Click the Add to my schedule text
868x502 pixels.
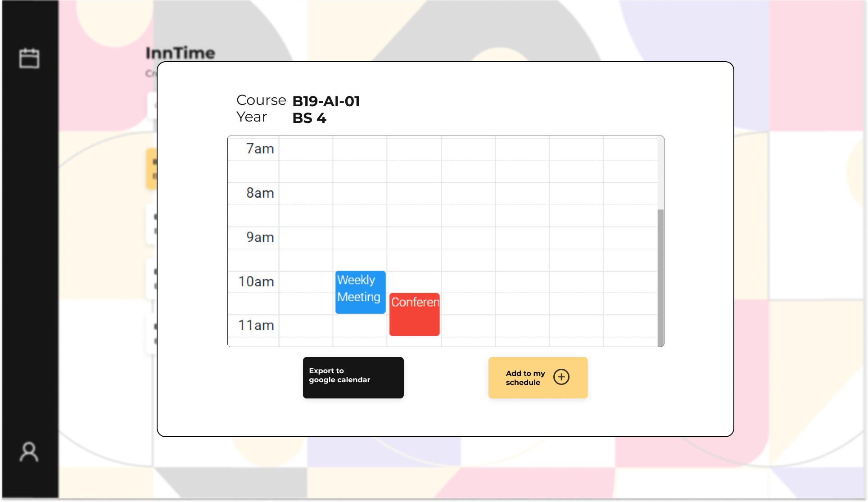pyautogui.click(x=525, y=378)
